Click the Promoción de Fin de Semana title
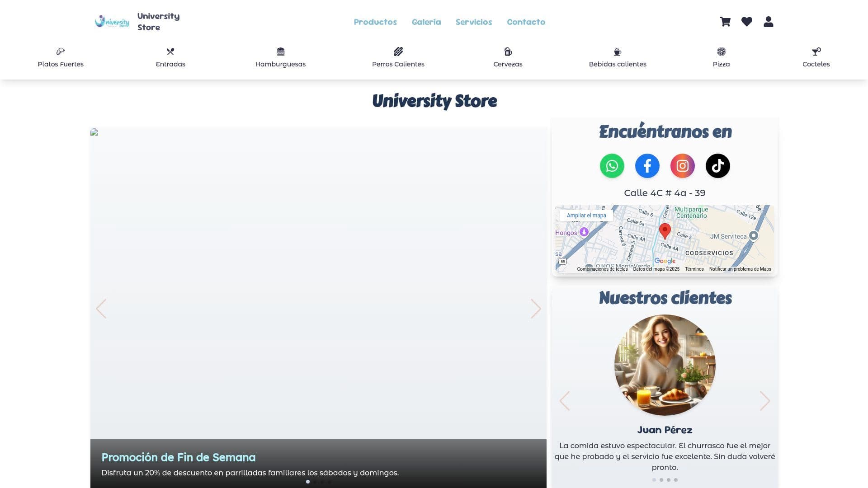The height and width of the screenshot is (488, 868). point(179,457)
